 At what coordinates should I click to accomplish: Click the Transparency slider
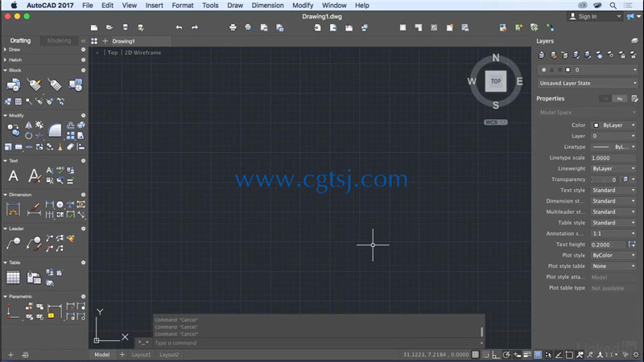605,179
